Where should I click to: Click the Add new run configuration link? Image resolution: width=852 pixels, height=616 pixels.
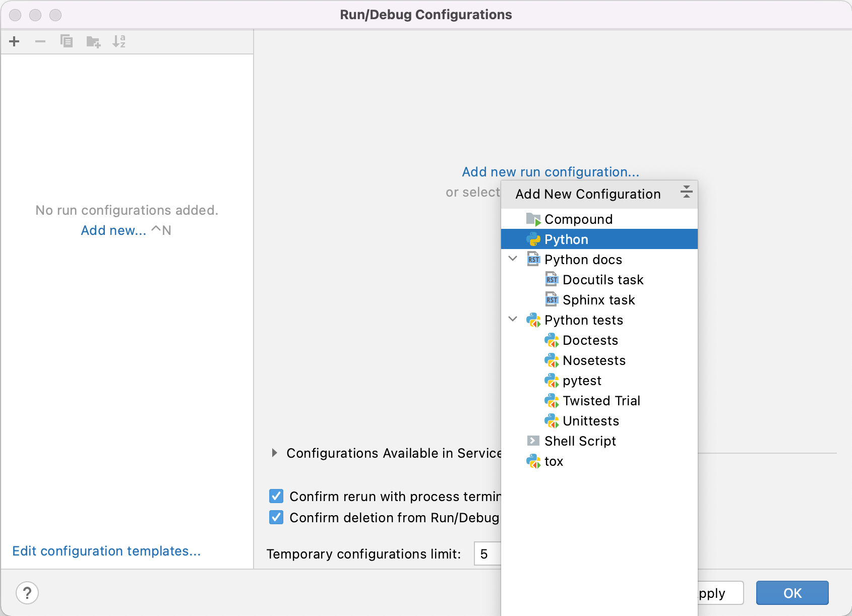[550, 171]
